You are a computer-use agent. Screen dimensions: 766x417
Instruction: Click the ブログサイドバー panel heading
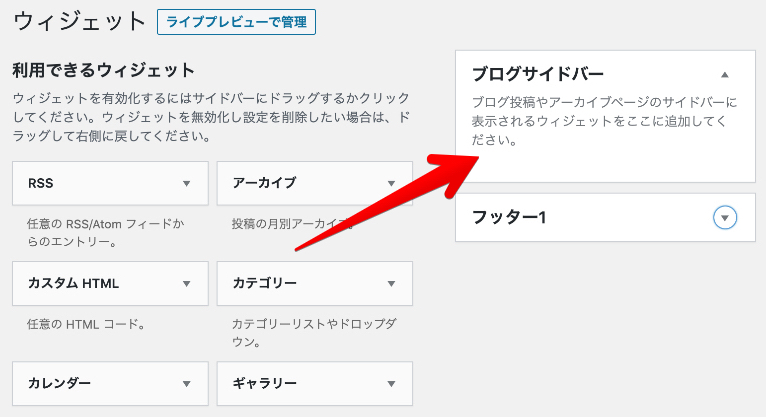[x=537, y=74]
